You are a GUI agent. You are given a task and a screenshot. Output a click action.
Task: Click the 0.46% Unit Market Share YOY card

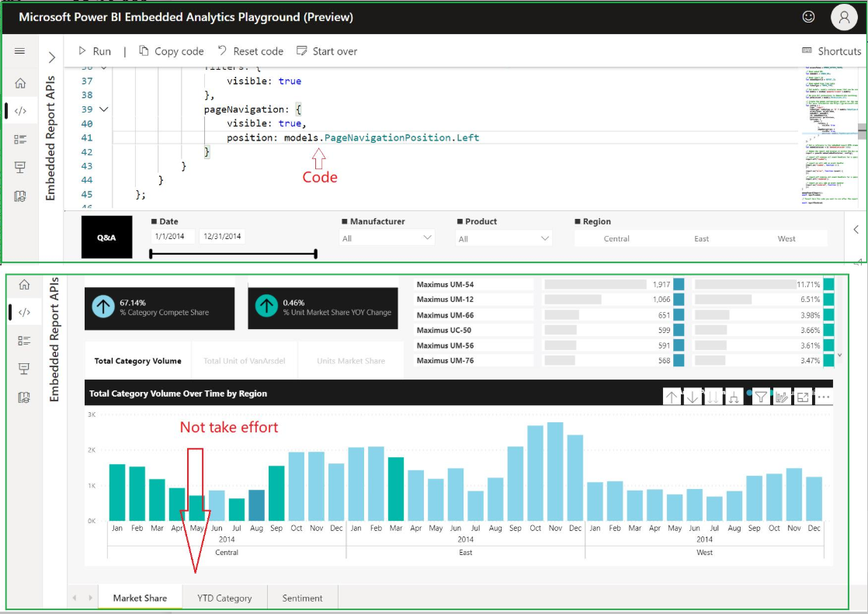click(323, 308)
